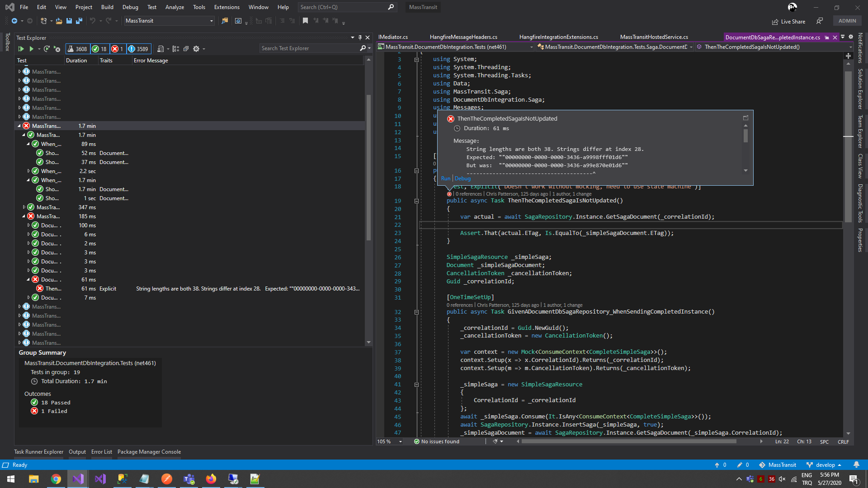Click Debug in the test result popup
Image resolution: width=868 pixels, height=488 pixels.
click(x=462, y=178)
